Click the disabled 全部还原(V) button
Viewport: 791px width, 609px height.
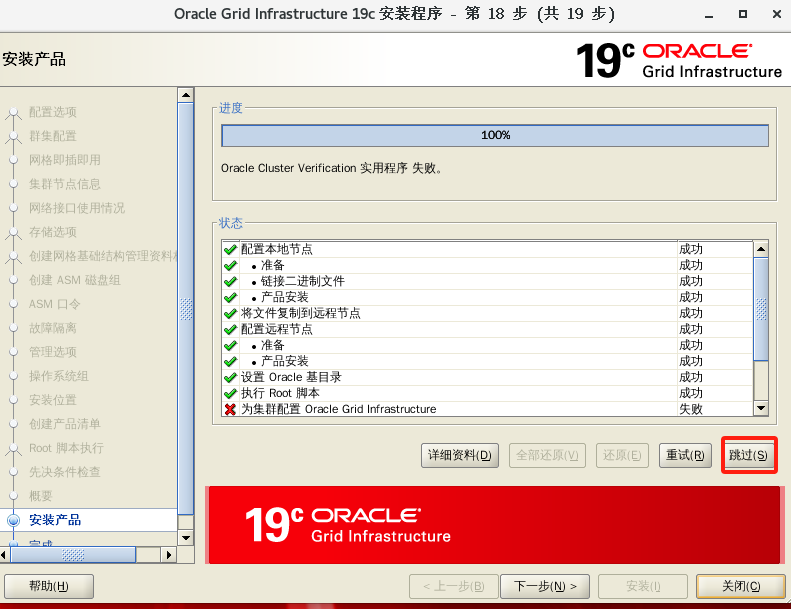(547, 455)
